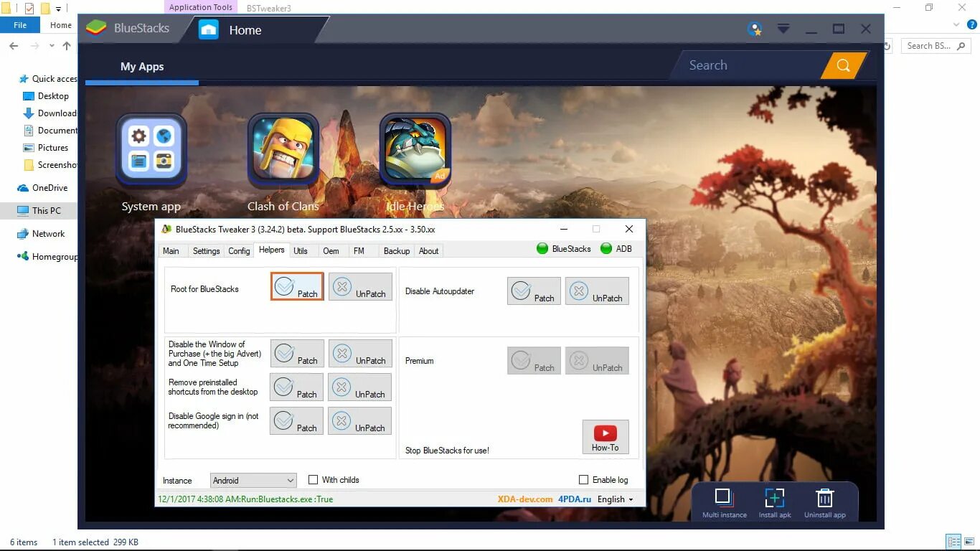Click the green ADB status indicator

click(606, 249)
